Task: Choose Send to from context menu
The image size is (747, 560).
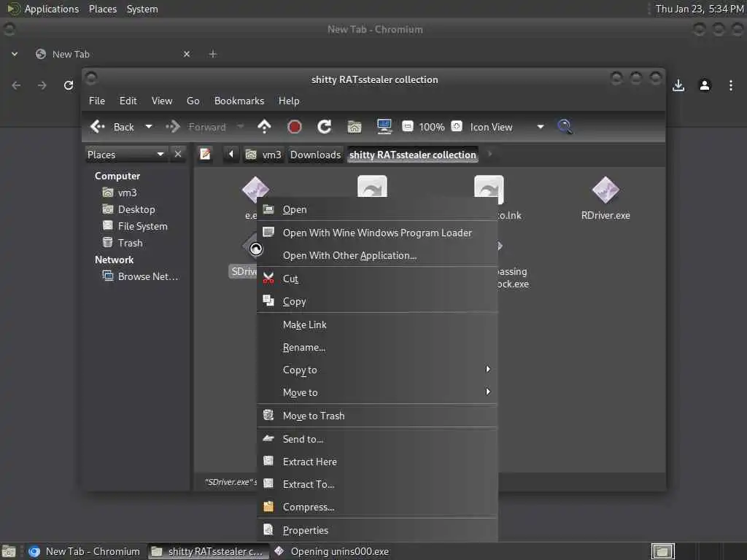Action: pyautogui.click(x=377, y=439)
